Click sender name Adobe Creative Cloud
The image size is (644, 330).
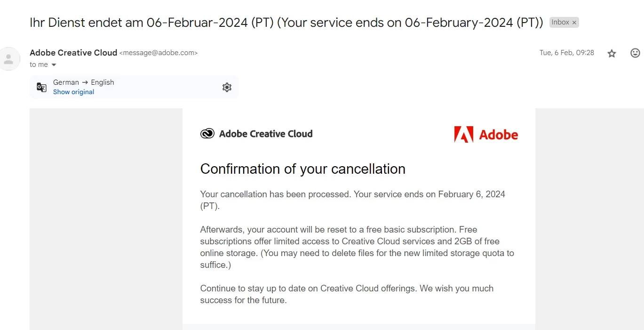point(73,53)
